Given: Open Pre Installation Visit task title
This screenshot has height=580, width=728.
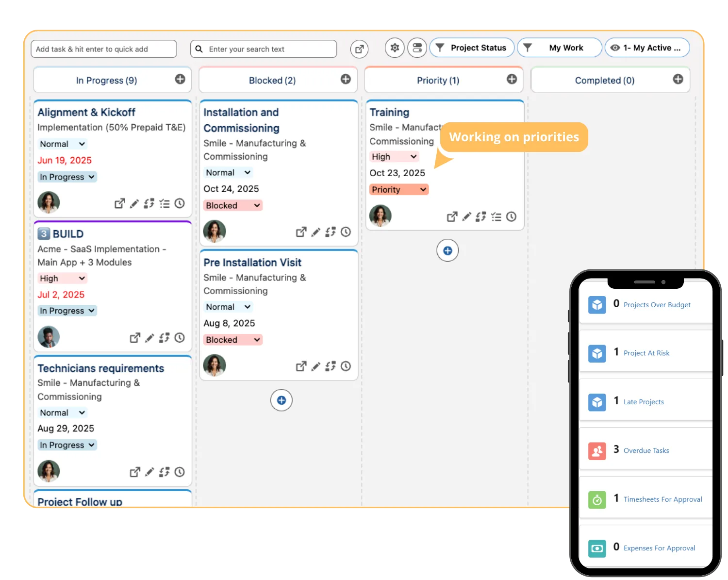Looking at the screenshot, I should click(x=252, y=263).
